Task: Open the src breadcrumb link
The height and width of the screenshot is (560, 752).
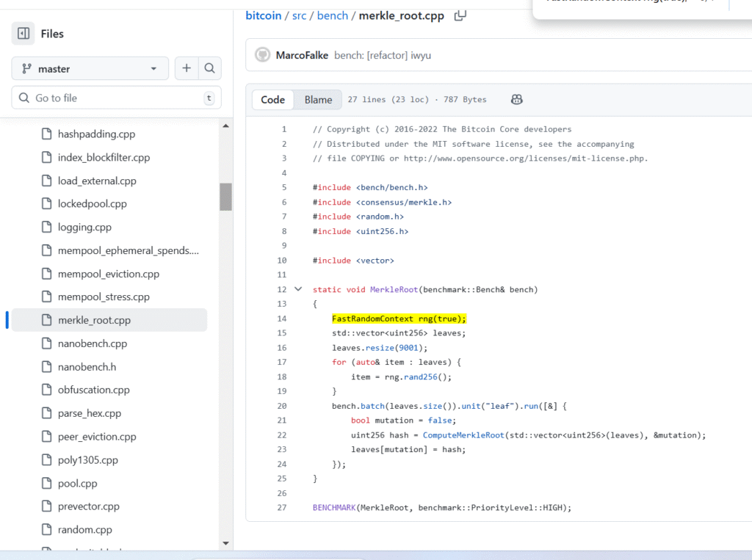Action: pos(300,16)
